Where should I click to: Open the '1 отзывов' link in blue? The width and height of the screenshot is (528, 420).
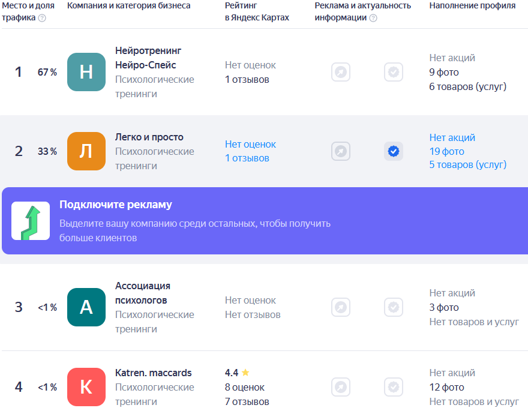tap(247, 158)
